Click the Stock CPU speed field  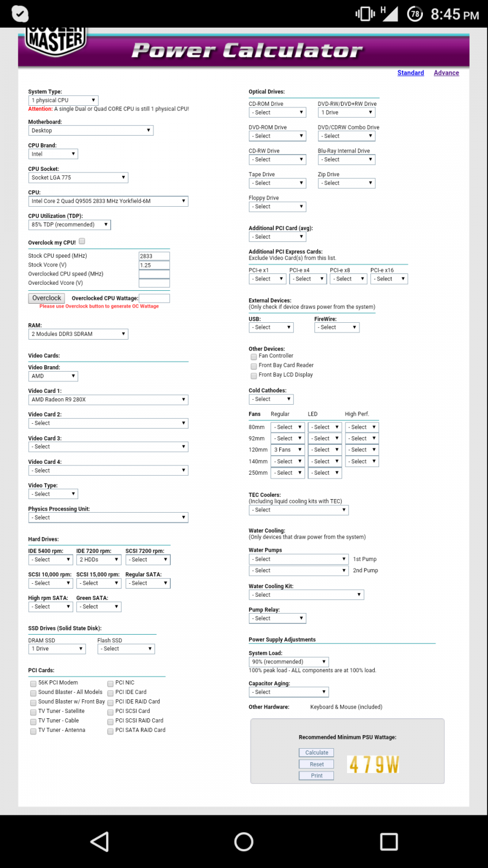point(155,256)
